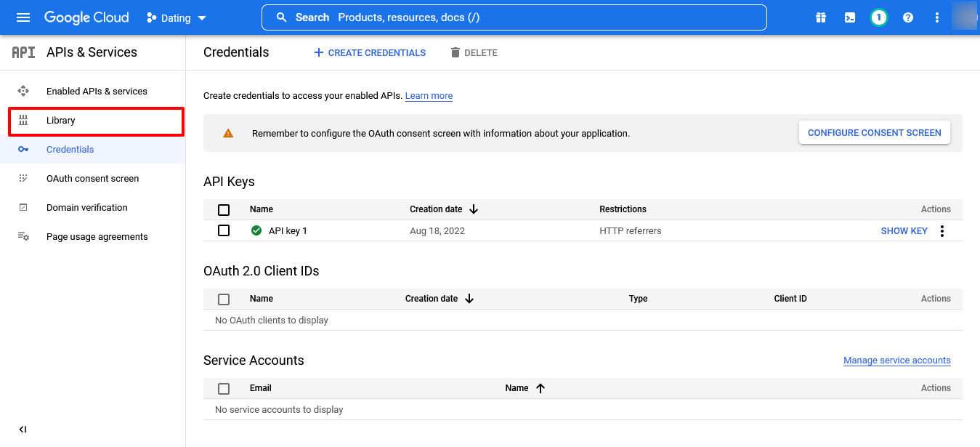Click CONFIGURE CONSENT SCREEN button
The height and width of the screenshot is (447, 980).
(875, 132)
